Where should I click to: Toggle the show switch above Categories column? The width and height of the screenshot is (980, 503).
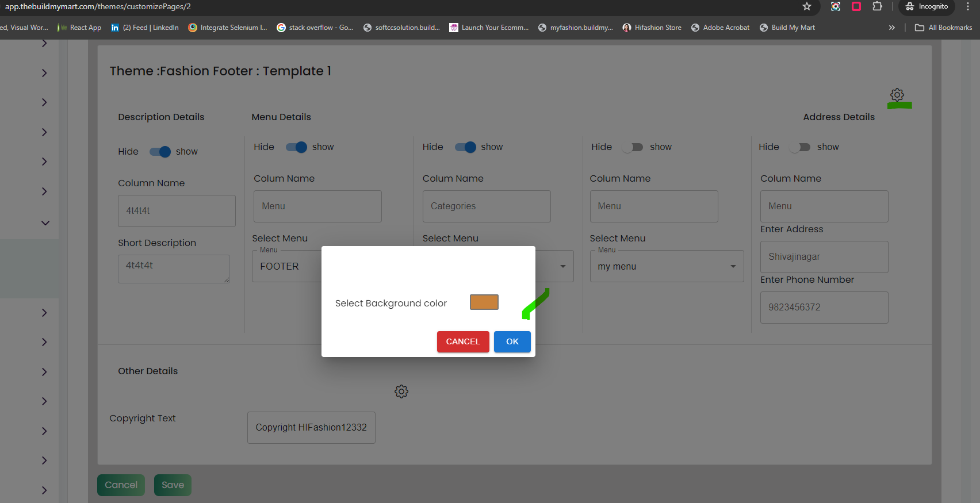[465, 147]
